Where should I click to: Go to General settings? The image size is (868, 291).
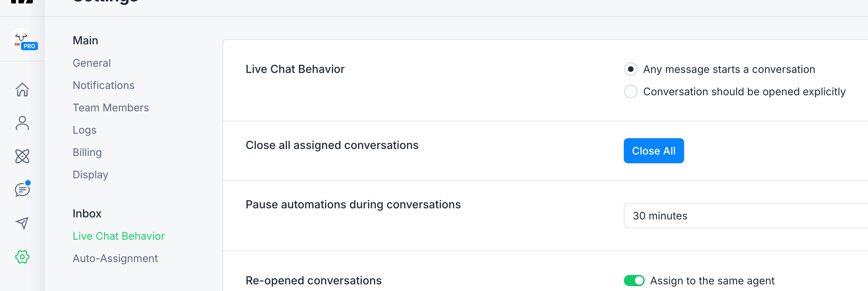(91, 63)
